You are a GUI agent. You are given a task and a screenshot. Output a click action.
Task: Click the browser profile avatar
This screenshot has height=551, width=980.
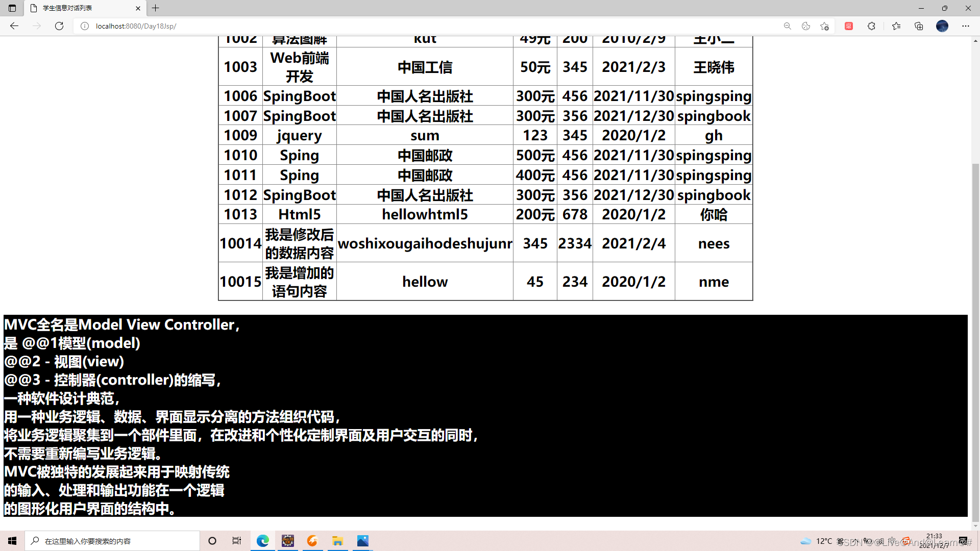[942, 26]
